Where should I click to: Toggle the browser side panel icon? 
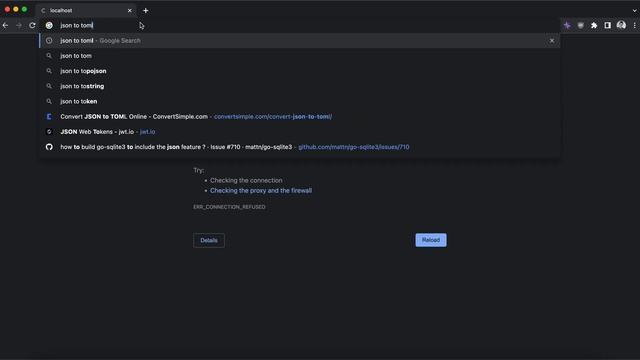[x=607, y=25]
